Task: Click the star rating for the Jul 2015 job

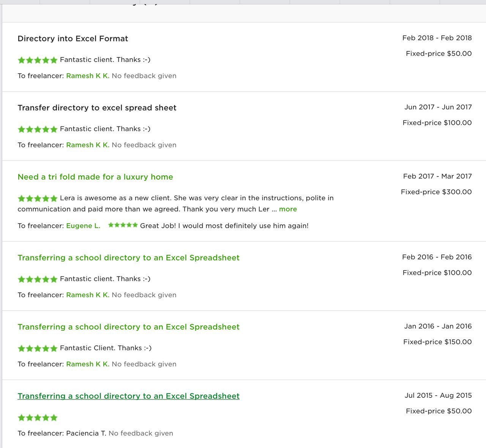Action: (37, 418)
